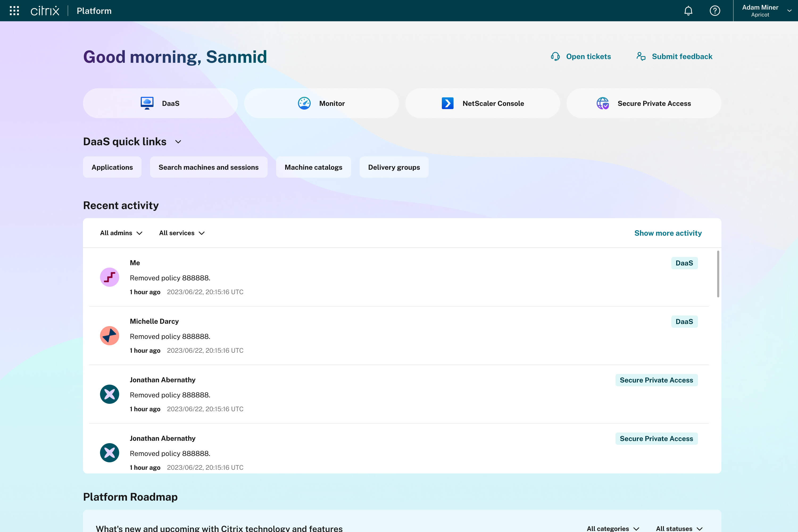Click the Platform title in header
798x532 pixels.
(x=94, y=11)
